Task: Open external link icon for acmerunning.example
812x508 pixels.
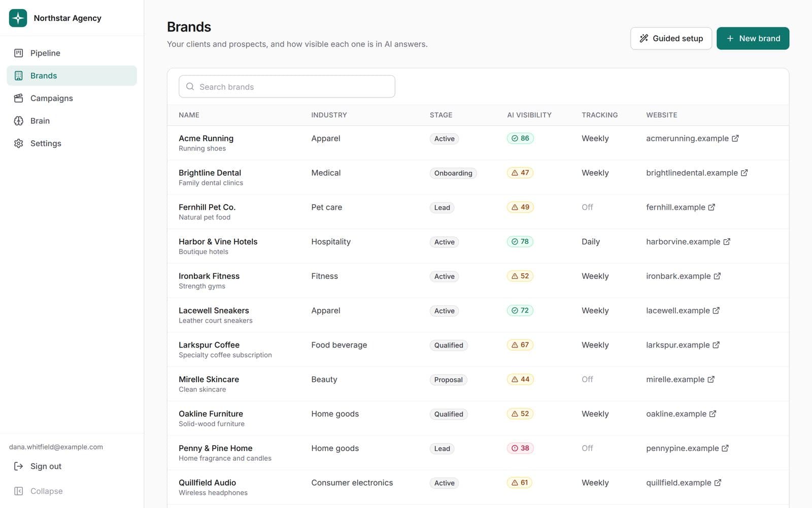Action: (x=735, y=138)
